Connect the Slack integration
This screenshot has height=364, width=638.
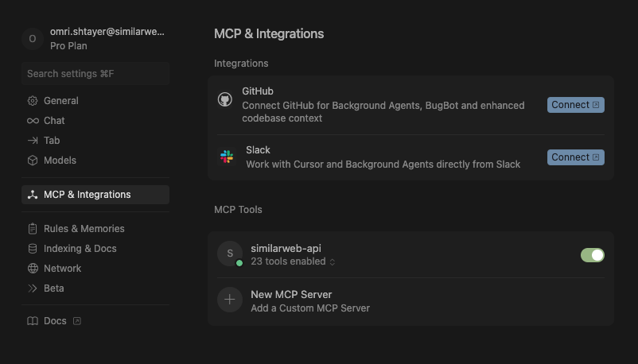(x=575, y=157)
